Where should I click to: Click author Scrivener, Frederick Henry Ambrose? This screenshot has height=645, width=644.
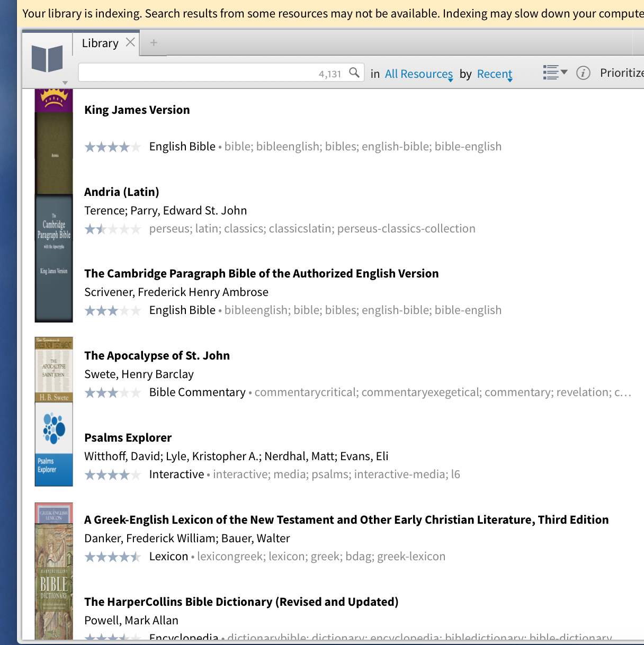pos(176,292)
